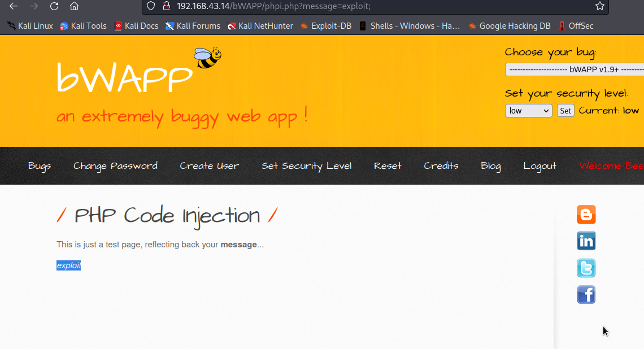Open the OffSec bookmark
The image size is (644, 349).
click(x=576, y=26)
